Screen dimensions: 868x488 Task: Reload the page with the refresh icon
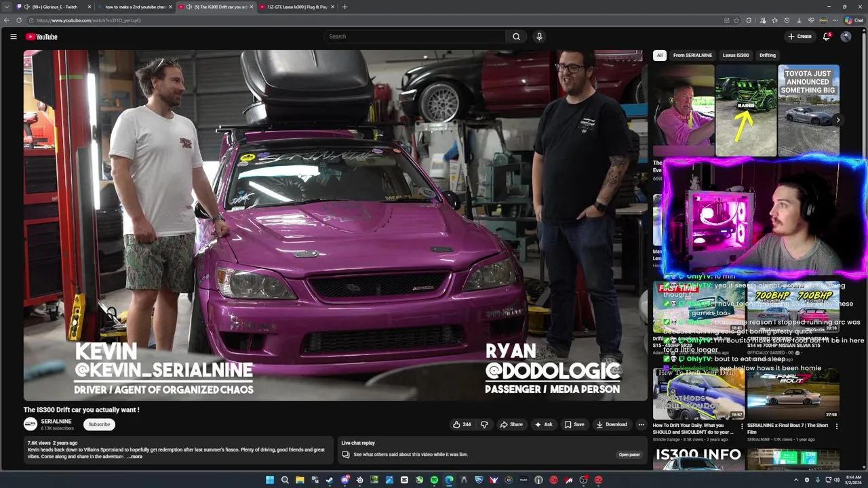point(19,20)
